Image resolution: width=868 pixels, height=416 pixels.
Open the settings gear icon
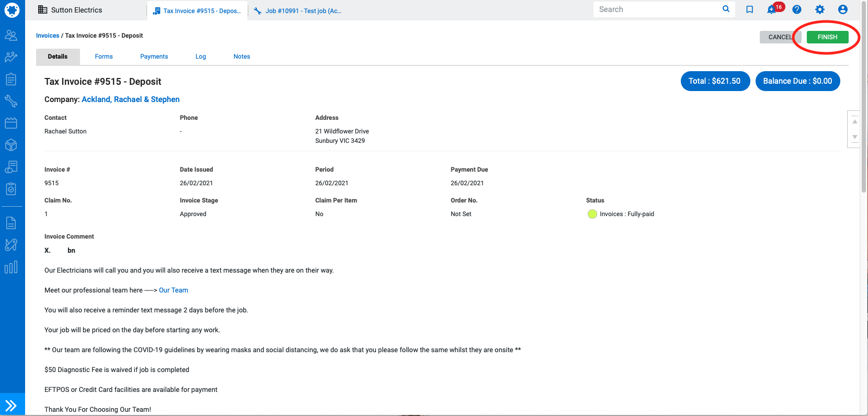pos(819,9)
